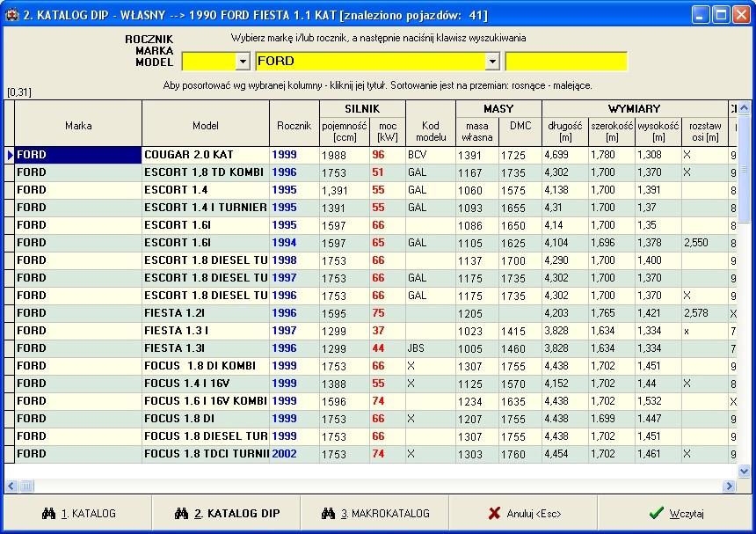756x534 pixels.
Task: Select the FORD brand combo box field
Action: (x=377, y=62)
